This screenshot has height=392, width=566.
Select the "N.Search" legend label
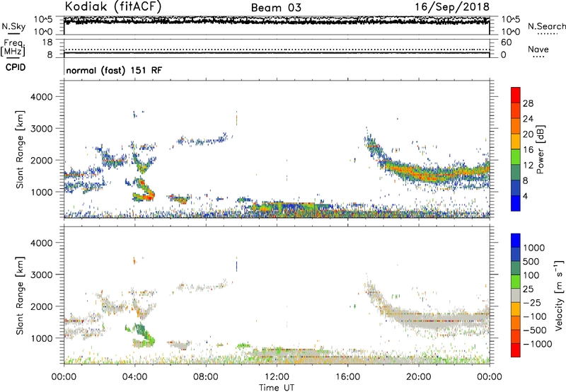(546, 26)
